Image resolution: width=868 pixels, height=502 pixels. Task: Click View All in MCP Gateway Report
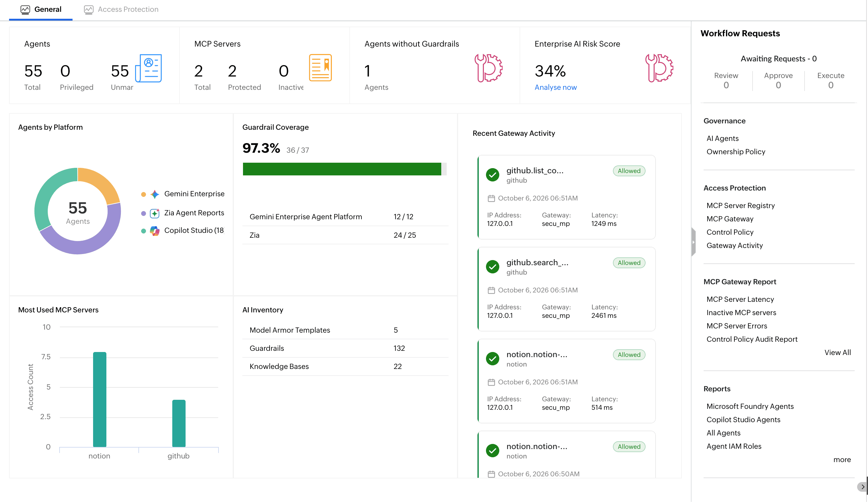(837, 353)
